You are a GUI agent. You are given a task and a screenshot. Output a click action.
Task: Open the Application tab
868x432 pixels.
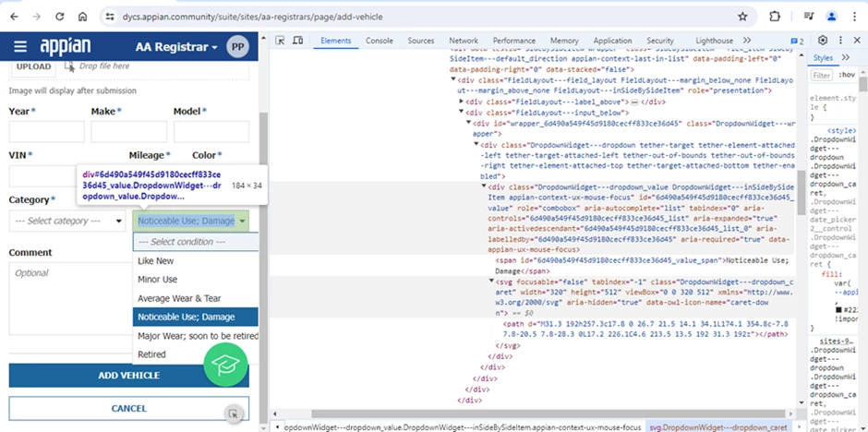tap(612, 41)
